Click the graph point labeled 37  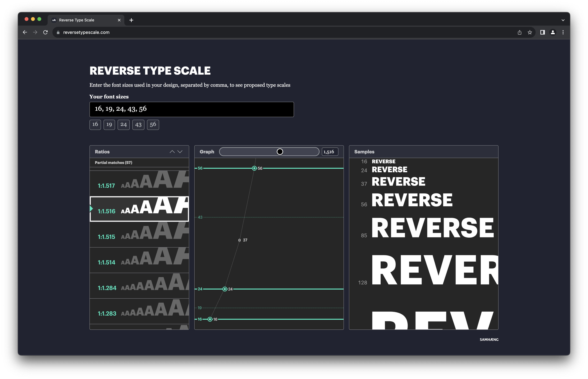(239, 240)
